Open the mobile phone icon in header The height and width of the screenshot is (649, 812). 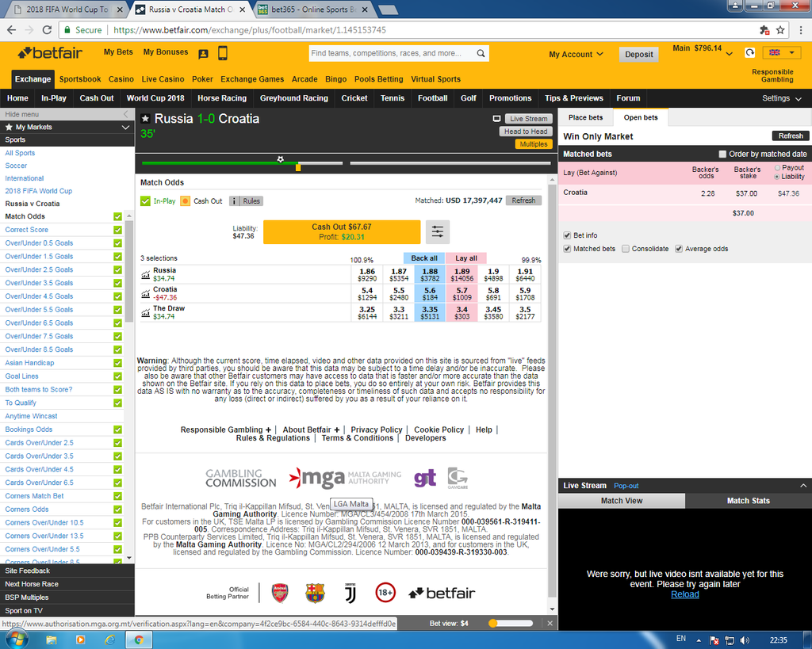click(223, 53)
